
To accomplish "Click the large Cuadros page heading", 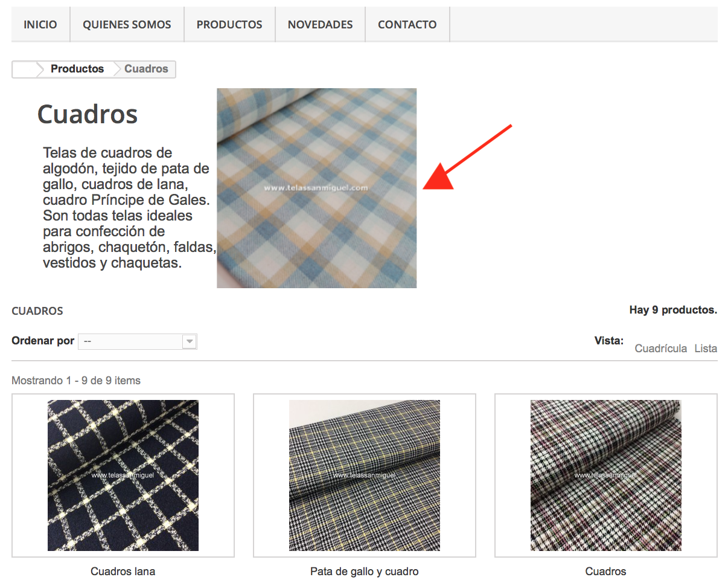I will (88, 114).
